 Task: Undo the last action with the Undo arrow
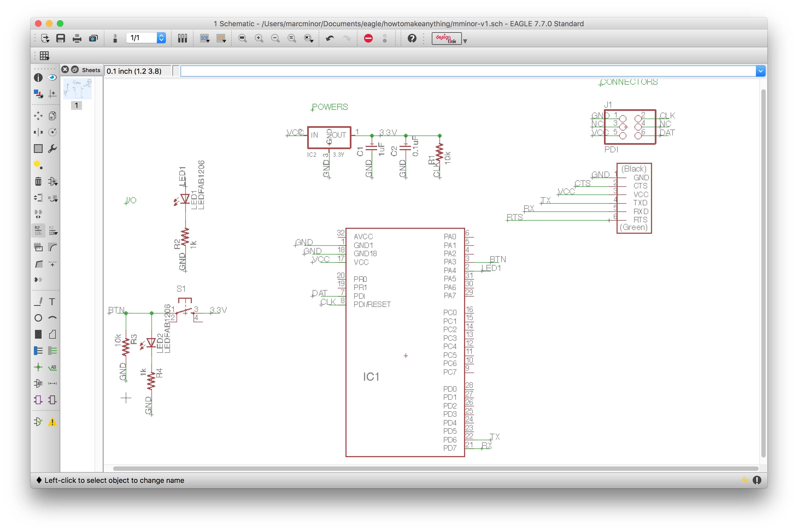pos(330,38)
